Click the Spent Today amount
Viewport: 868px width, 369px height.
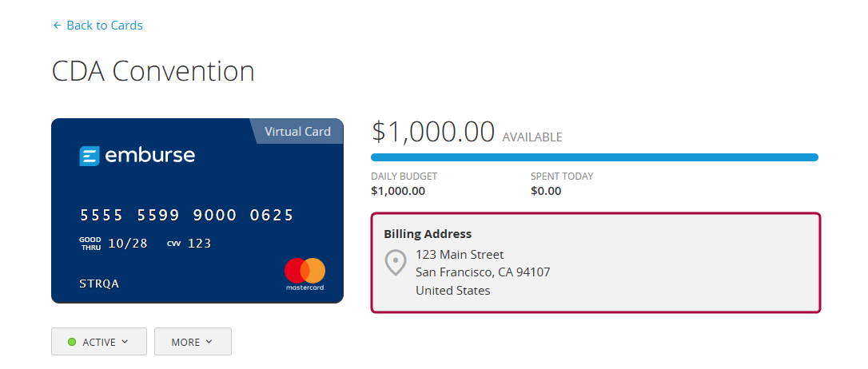[x=546, y=191]
